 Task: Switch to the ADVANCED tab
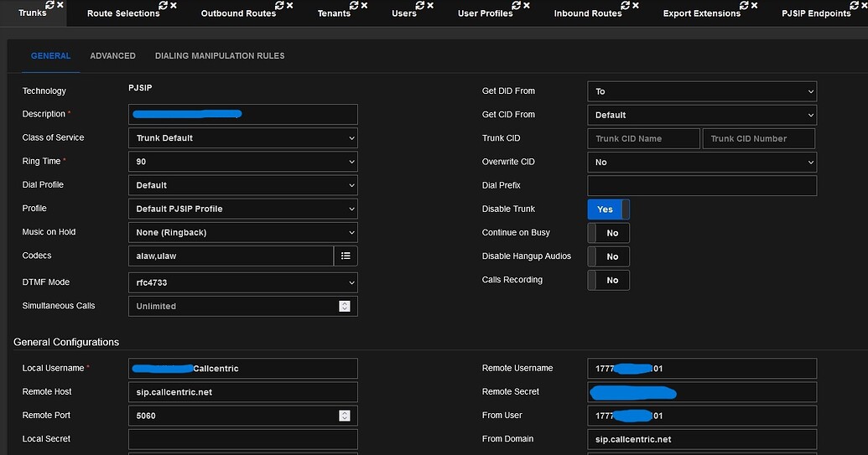tap(113, 56)
